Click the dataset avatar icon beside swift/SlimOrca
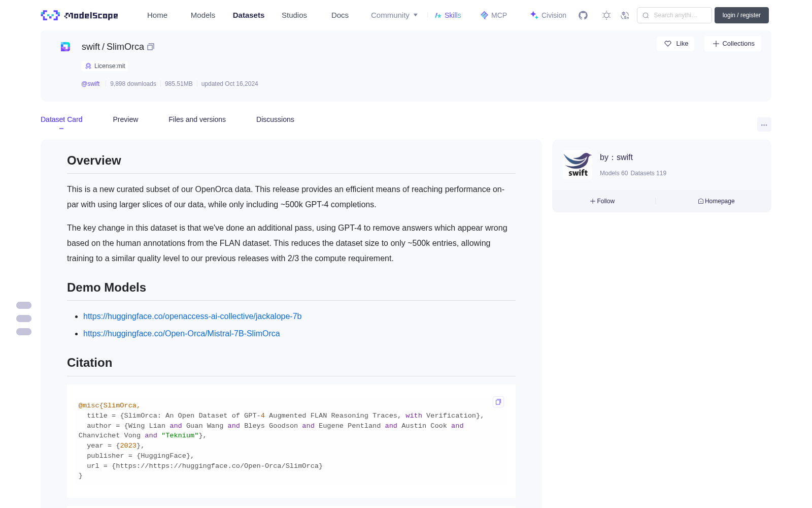Screen dimensions: 812x508 pyautogui.click(x=65, y=47)
